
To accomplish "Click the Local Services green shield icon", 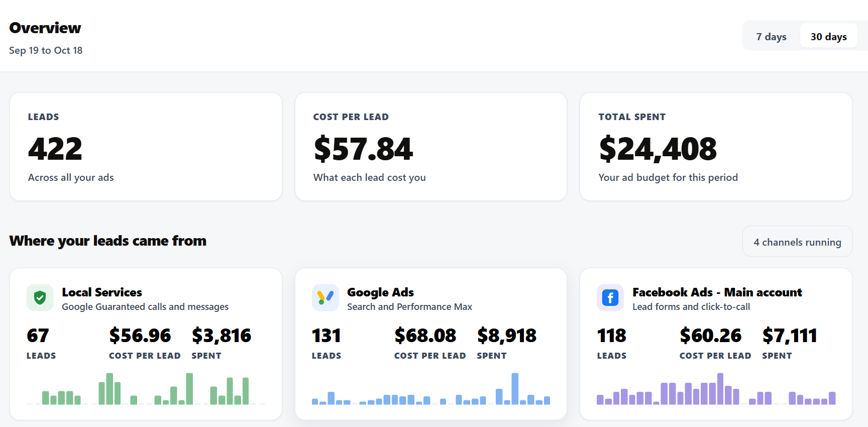I will 40,298.
